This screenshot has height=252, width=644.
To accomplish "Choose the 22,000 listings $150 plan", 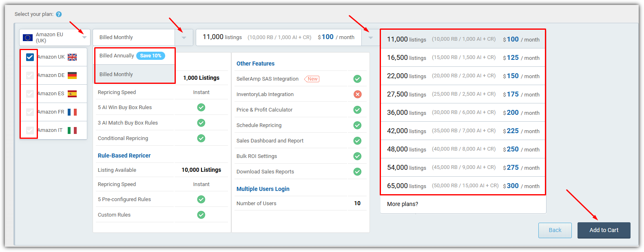I will pyautogui.click(x=463, y=76).
